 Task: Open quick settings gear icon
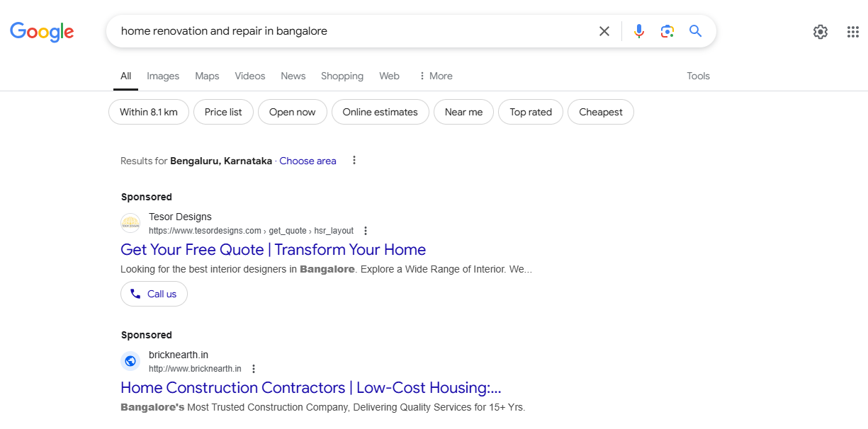[821, 32]
